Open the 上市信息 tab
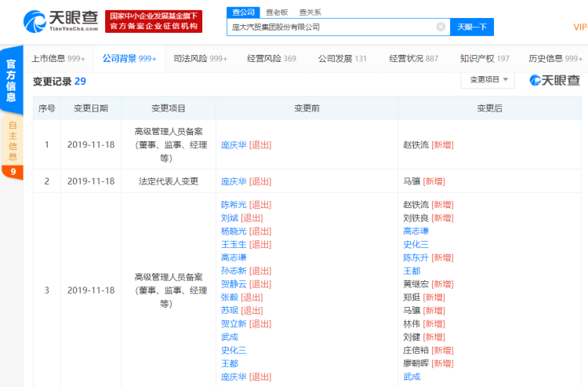Image resolution: width=588 pixels, height=387 pixels. (x=58, y=58)
